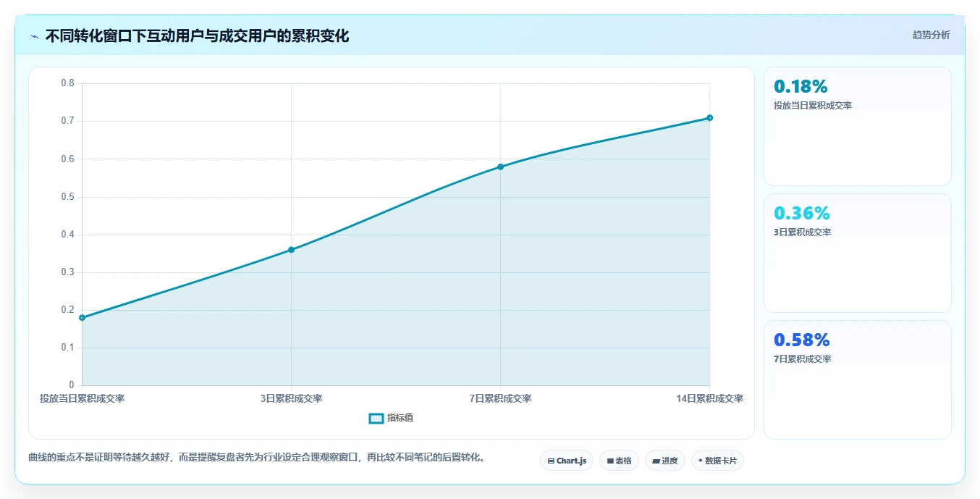Click the data point at 投放当日累积成交率
This screenshot has width=980, height=499.
[82, 317]
